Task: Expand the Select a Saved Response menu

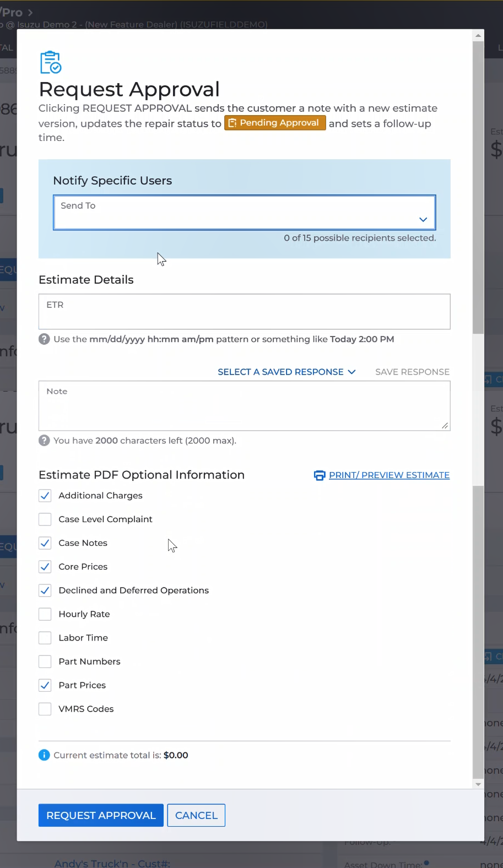Action: click(286, 372)
